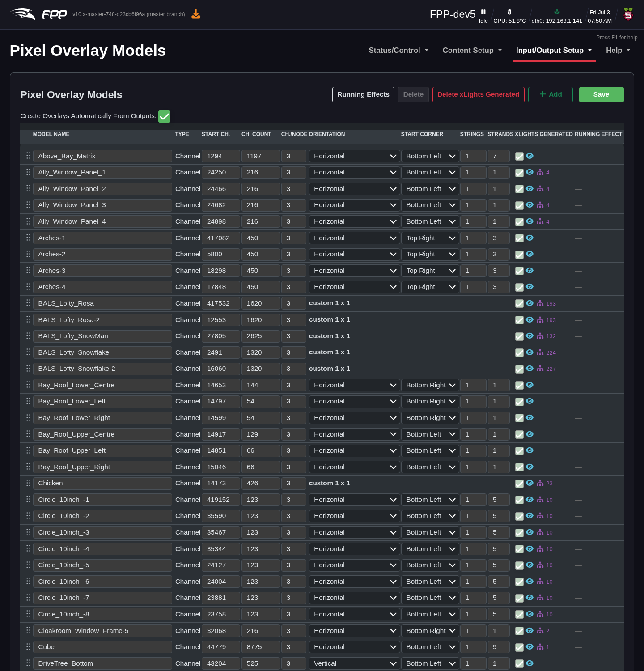The image size is (644, 671).
Task: Click the START CH. column header
Action: [216, 134]
